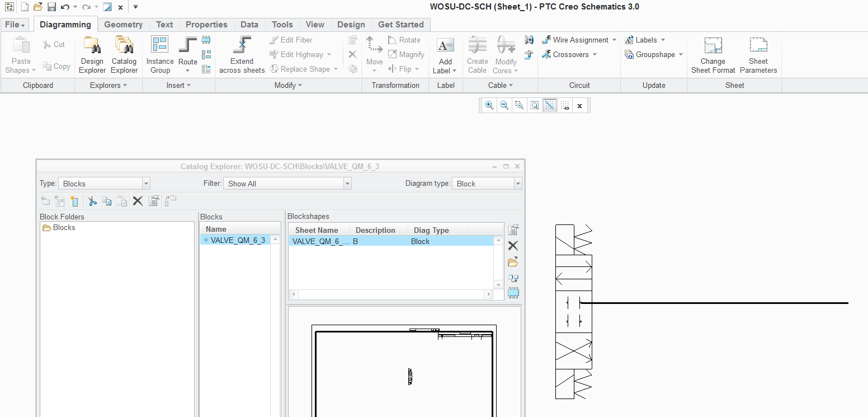This screenshot has width=868, height=417.
Task: Click the Save icon in quick access toolbar
Action: pos(51,7)
